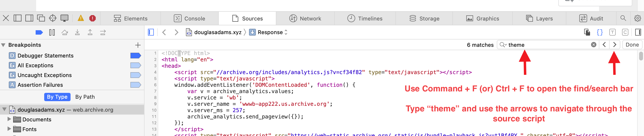This screenshot has width=644, height=136.
Task: Collapse the Breakpoints section
Action: pos(3,45)
